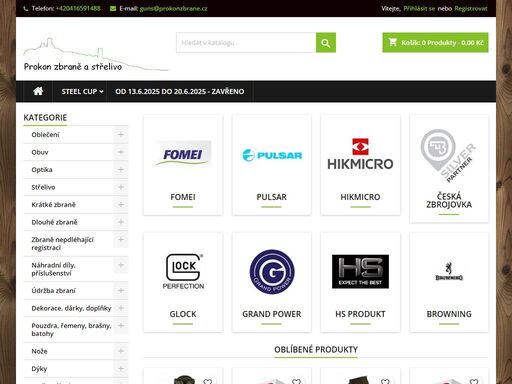This screenshot has width=512, height=384.
Task: Expand the Obuv category
Action: [x=121, y=152]
